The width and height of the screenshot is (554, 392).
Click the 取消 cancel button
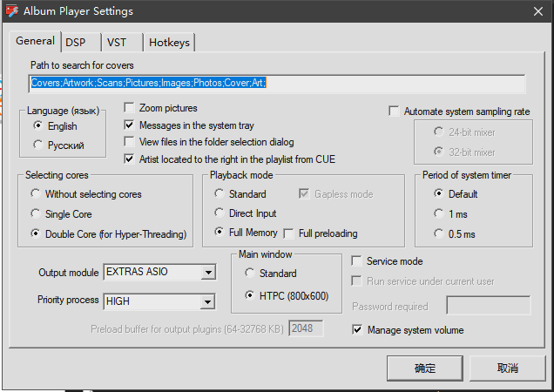click(508, 368)
